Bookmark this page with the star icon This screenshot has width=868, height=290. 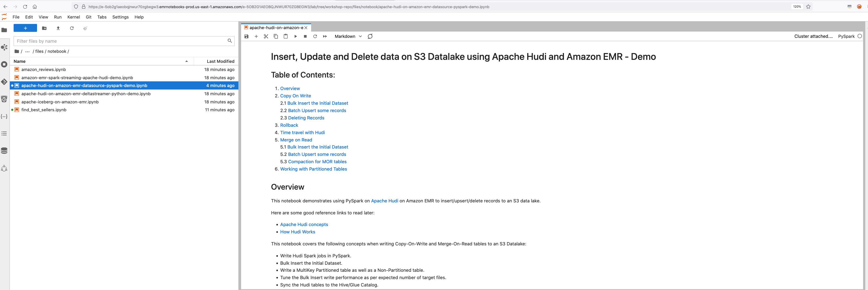click(808, 6)
